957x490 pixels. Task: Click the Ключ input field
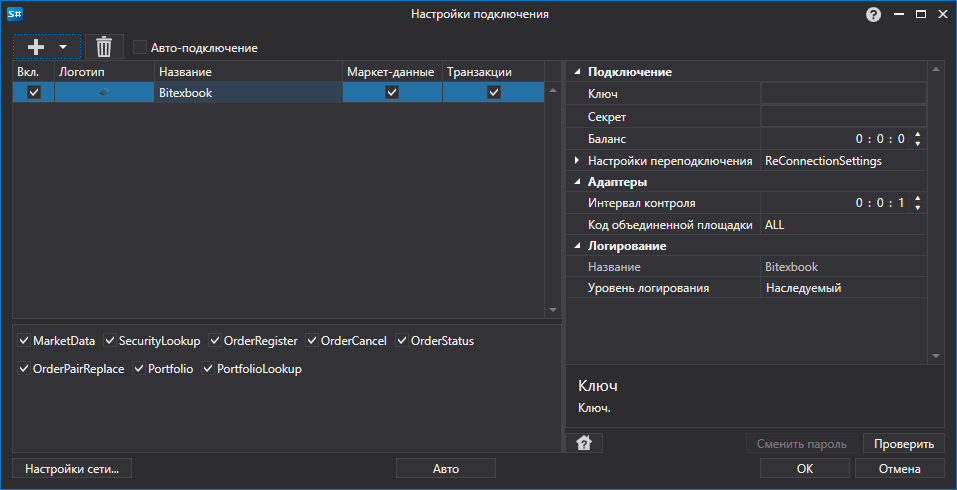tap(844, 93)
